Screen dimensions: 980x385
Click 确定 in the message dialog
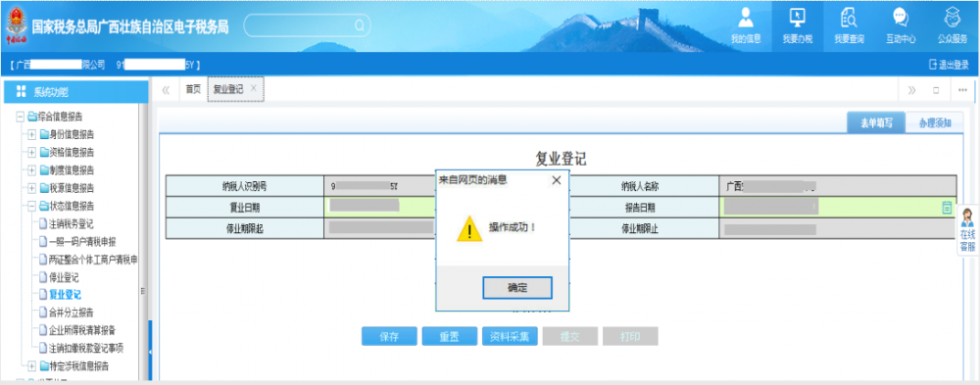click(517, 288)
